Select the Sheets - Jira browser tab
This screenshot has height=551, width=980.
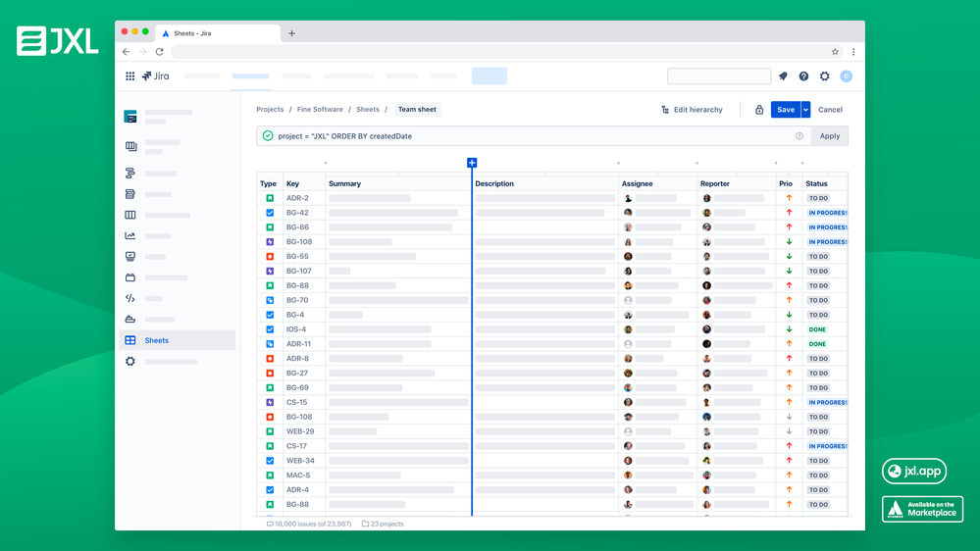(218, 33)
